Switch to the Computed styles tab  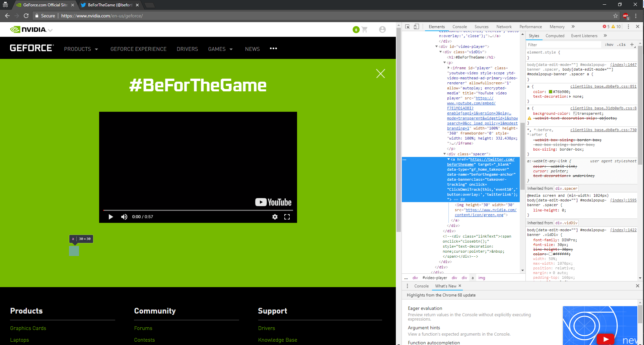pos(555,36)
